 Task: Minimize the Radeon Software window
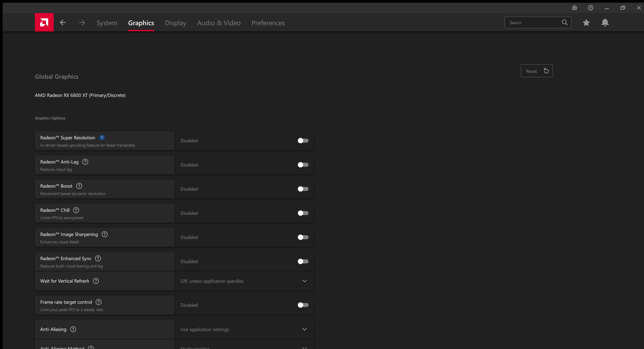pyautogui.click(x=607, y=8)
